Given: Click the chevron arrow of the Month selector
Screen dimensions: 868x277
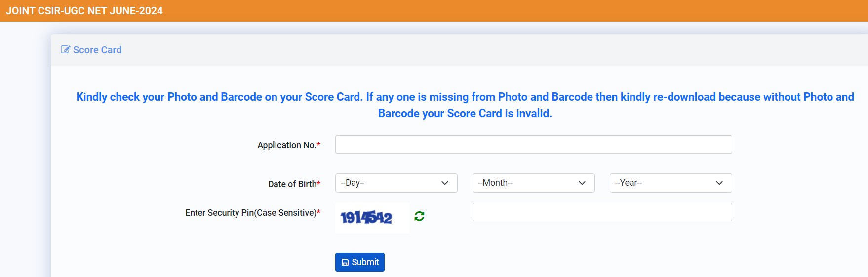Looking at the screenshot, I should (x=582, y=183).
